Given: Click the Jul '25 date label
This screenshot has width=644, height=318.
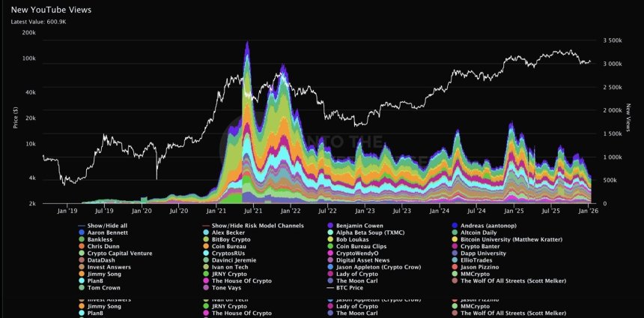Looking at the screenshot, I should [550, 211].
